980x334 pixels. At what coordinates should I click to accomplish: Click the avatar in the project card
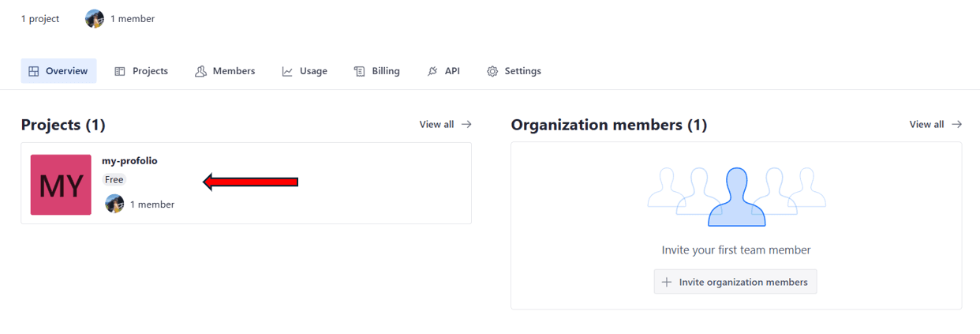point(114,204)
